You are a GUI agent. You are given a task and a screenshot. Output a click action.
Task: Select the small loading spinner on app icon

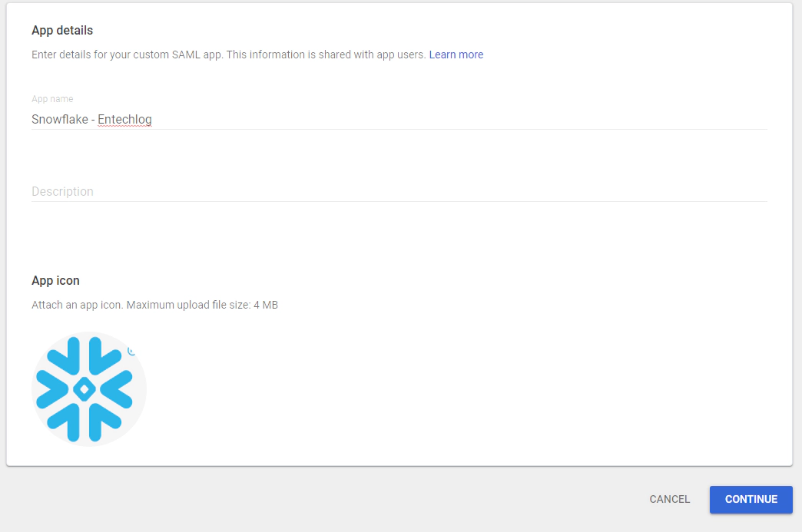pos(131,351)
